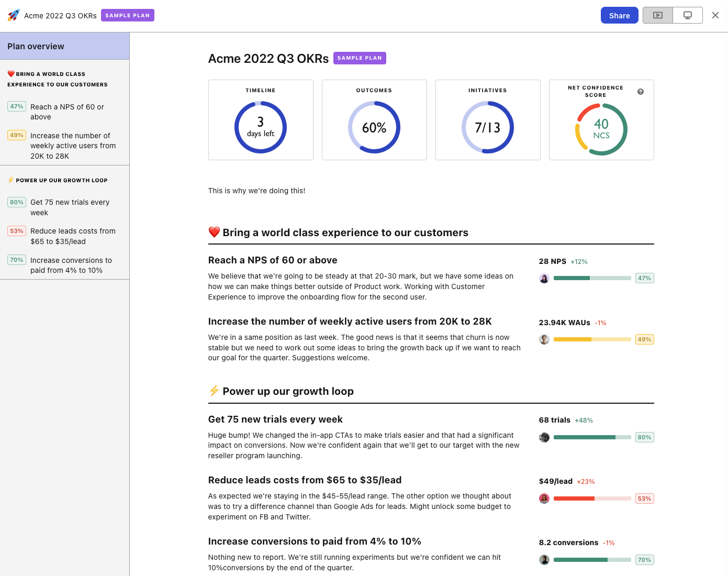728x576 pixels.
Task: Click the yellow WAUs progress bar
Action: tap(592, 339)
